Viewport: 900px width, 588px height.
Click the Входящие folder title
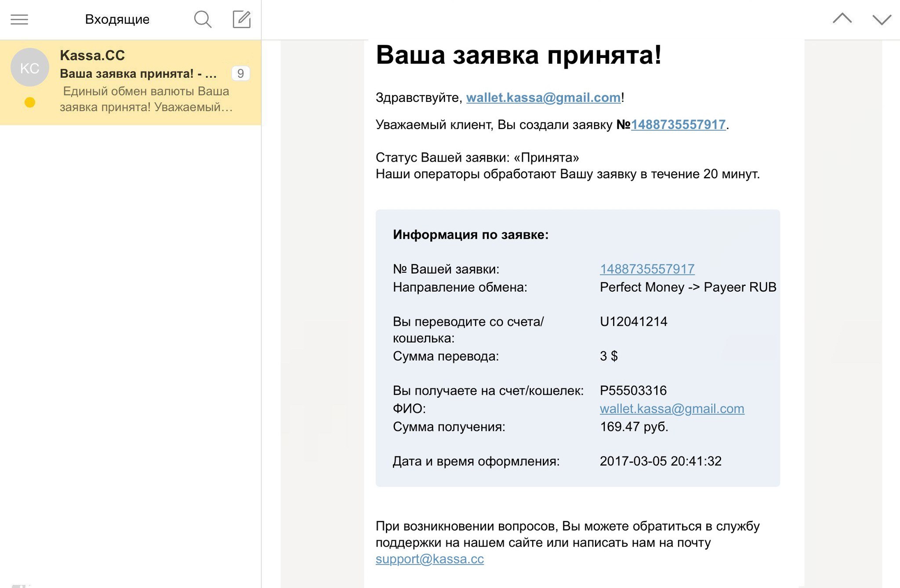click(x=117, y=19)
